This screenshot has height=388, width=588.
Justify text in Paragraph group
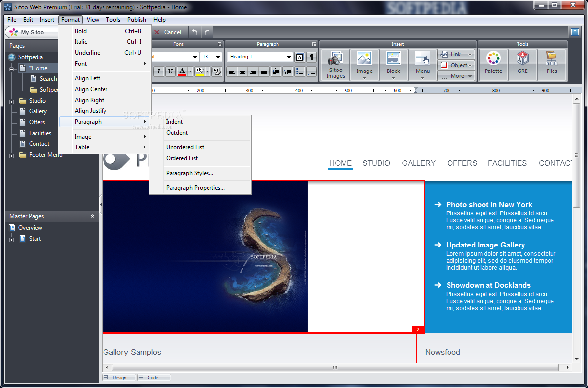point(264,71)
